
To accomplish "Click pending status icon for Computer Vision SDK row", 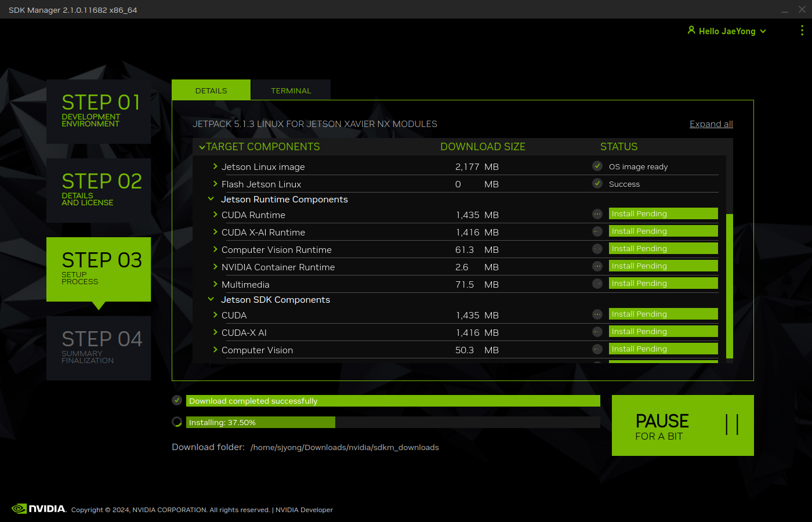I will coord(597,349).
